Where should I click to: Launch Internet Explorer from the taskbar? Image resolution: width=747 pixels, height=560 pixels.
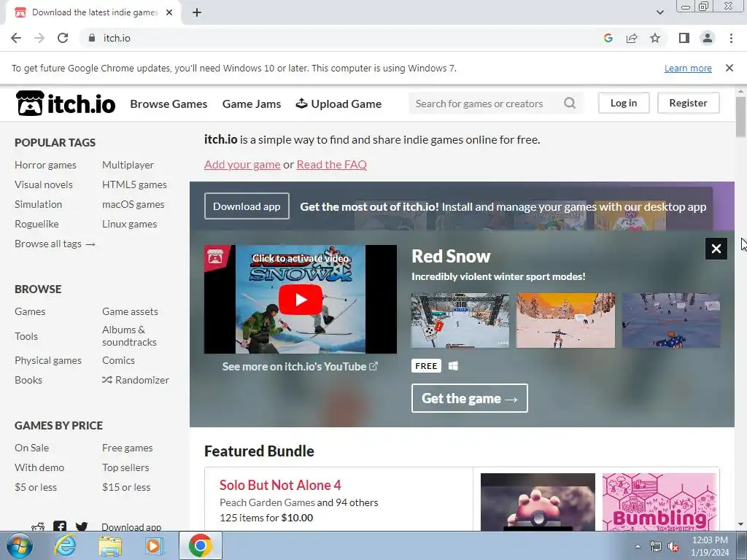pyautogui.click(x=65, y=545)
